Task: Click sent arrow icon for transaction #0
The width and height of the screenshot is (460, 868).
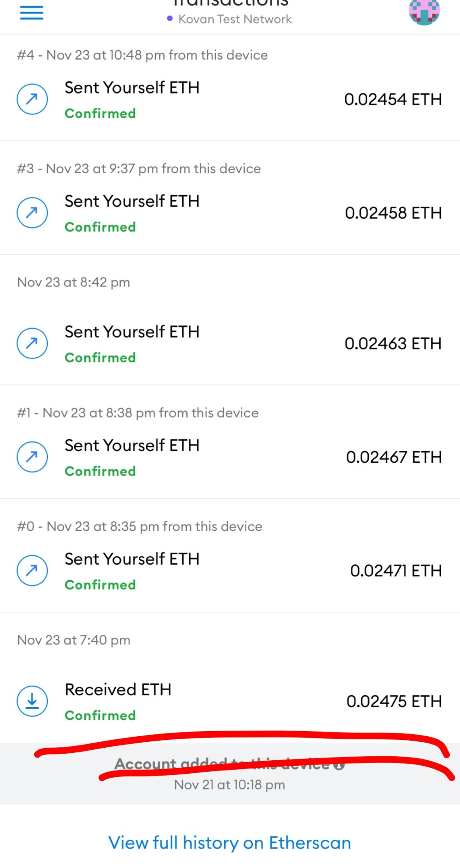Action: [32, 570]
